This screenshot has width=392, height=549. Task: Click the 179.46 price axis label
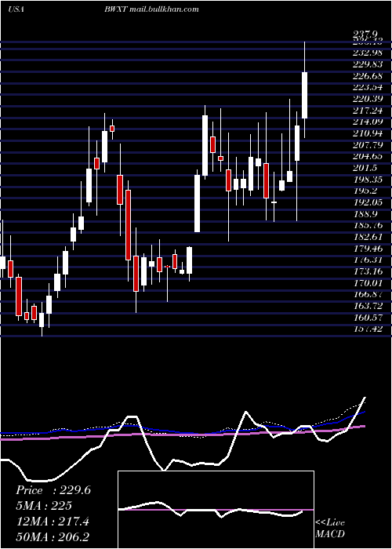pyautogui.click(x=370, y=249)
